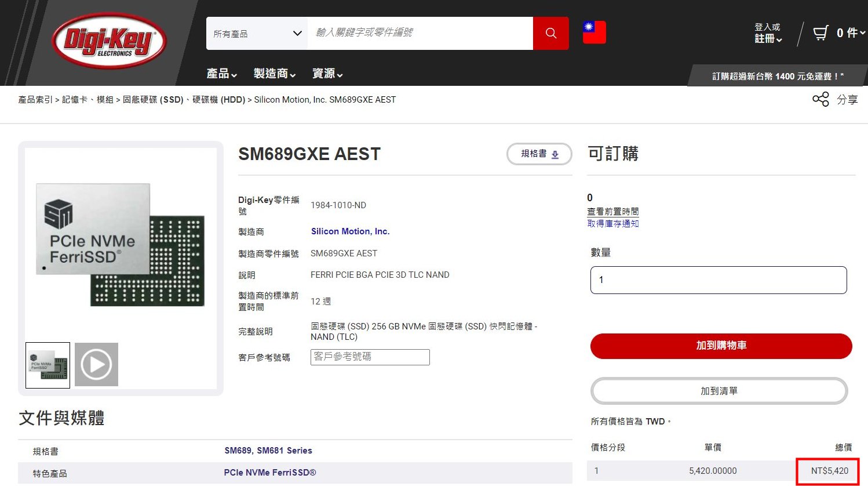The image size is (868, 486).
Task: Open the shopping cart icon
Action: (820, 33)
